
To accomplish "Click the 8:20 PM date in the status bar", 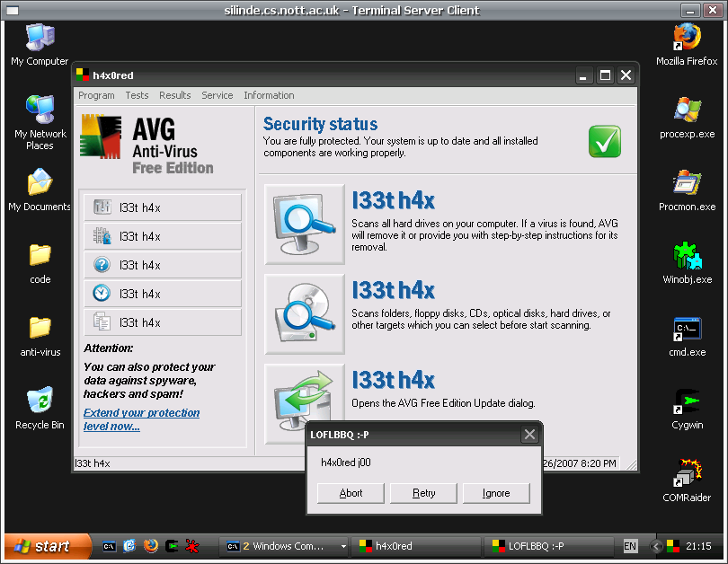I will tap(580, 463).
